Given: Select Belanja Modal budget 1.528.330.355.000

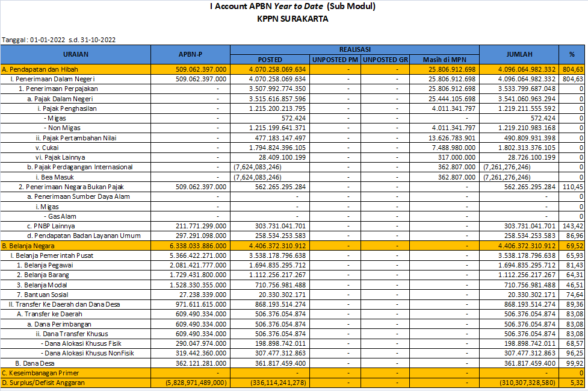Looking at the screenshot, I should [198, 285].
